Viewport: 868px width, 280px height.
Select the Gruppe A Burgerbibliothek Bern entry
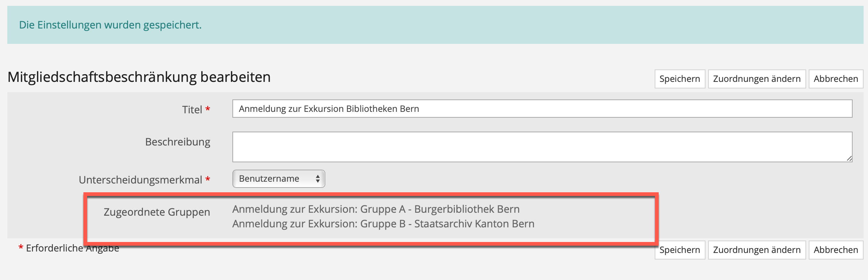pos(376,209)
